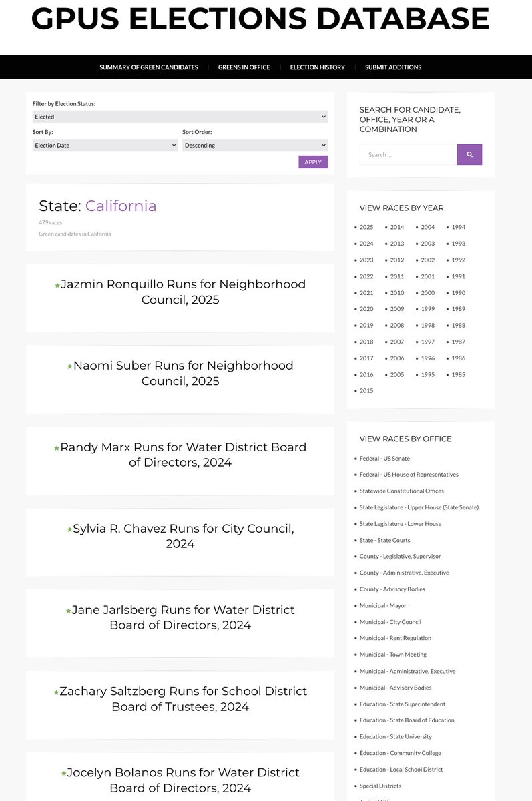Screen dimensions: 532x801
Task: View Education - State University races
Action: pyautogui.click(x=396, y=736)
